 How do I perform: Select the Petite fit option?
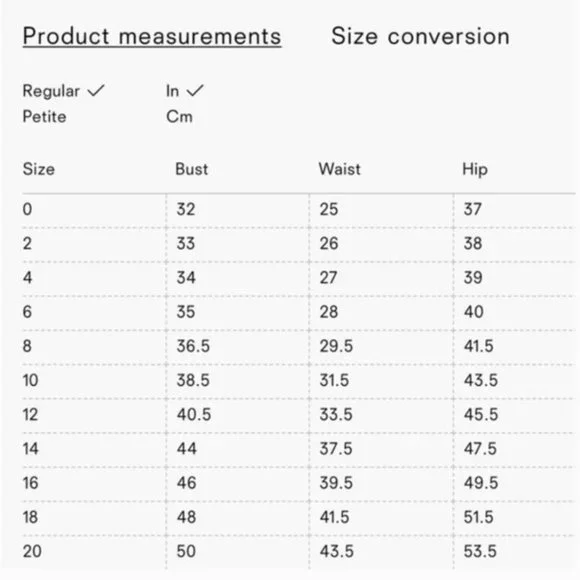(x=44, y=117)
